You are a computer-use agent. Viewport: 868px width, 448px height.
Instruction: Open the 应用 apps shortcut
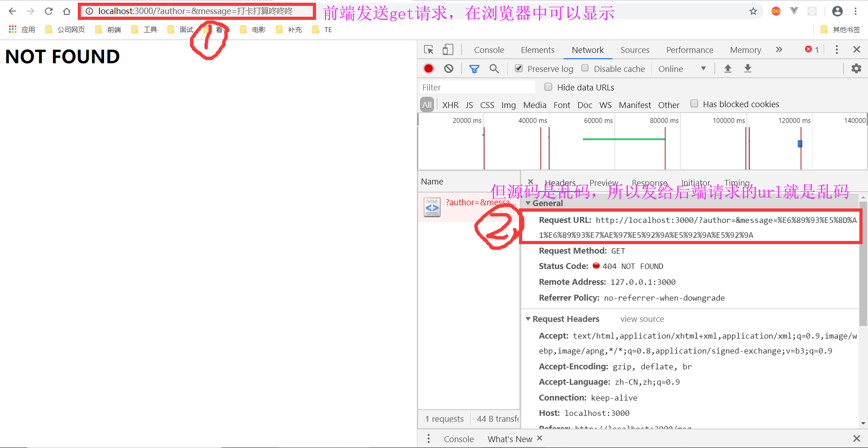click(22, 29)
